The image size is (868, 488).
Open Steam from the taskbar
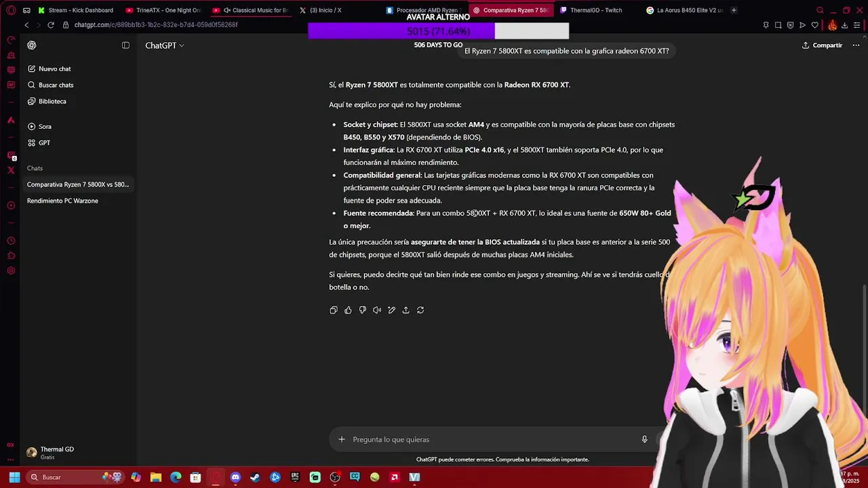(255, 477)
